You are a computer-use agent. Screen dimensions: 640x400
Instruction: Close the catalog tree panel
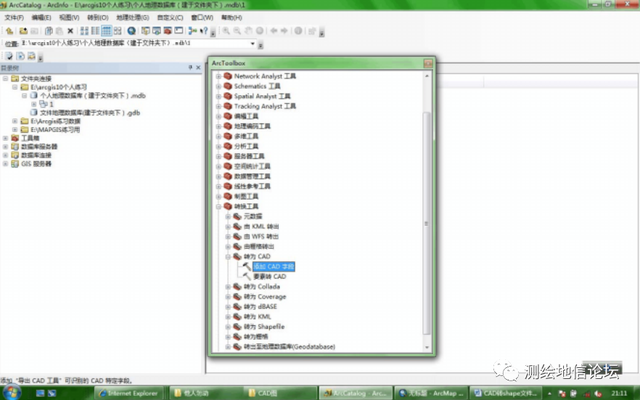click(198, 67)
